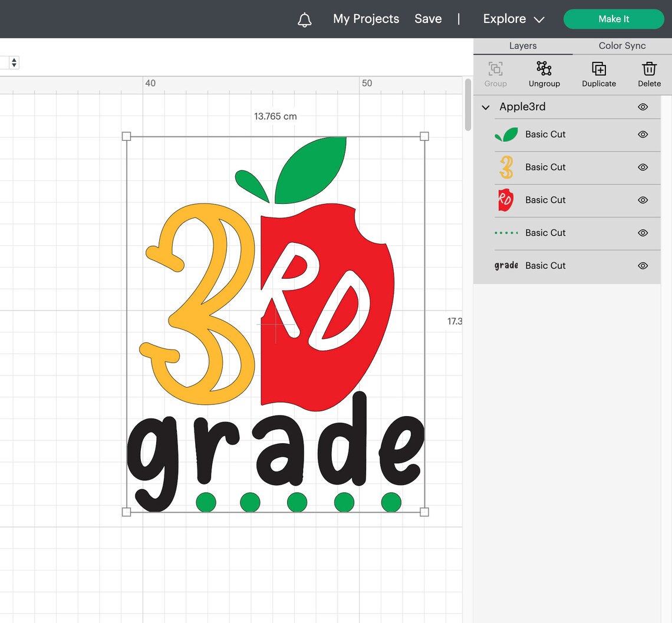Duplicate the selected layers
The image size is (672, 623).
598,74
